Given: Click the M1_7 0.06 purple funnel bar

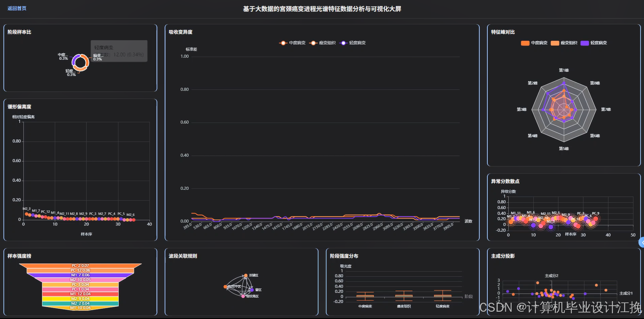Looking at the screenshot, I should click(x=80, y=275).
